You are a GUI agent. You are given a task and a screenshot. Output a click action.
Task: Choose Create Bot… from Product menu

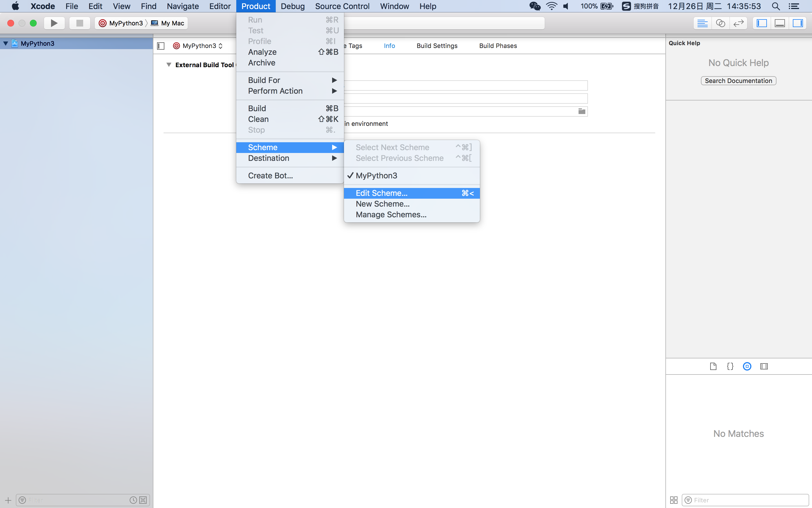pos(290,175)
